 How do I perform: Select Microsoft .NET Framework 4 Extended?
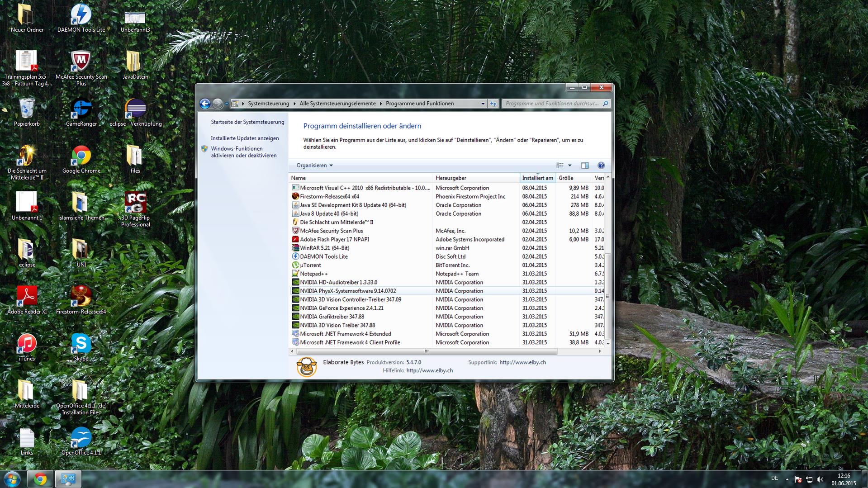[x=447, y=334]
